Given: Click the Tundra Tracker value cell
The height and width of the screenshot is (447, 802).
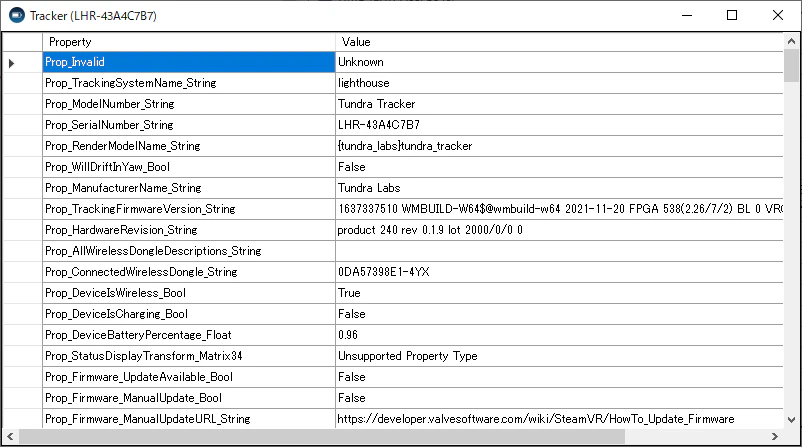Looking at the screenshot, I should [x=559, y=104].
